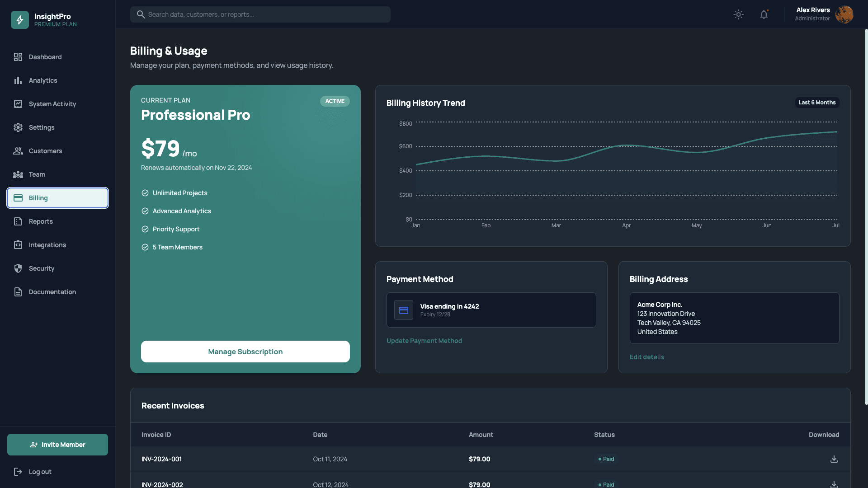The image size is (868, 488).
Task: Click the Manage Subscription button
Action: pos(245,352)
